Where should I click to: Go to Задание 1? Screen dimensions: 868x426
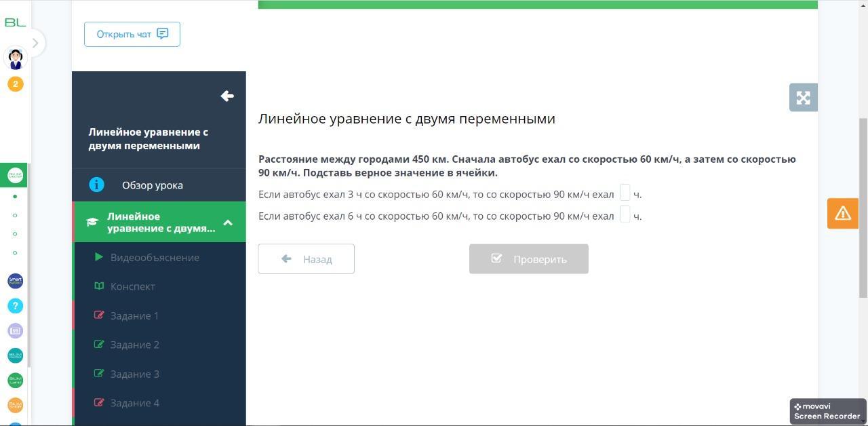click(134, 315)
